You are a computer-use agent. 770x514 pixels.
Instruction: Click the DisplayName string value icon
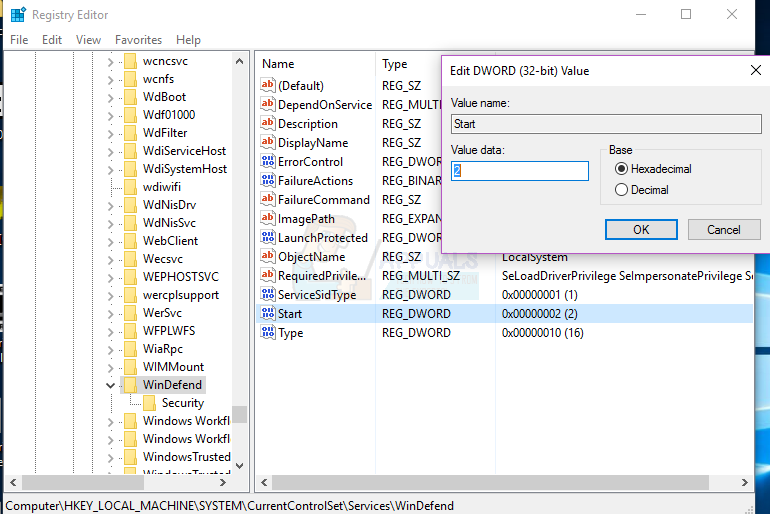coord(268,142)
